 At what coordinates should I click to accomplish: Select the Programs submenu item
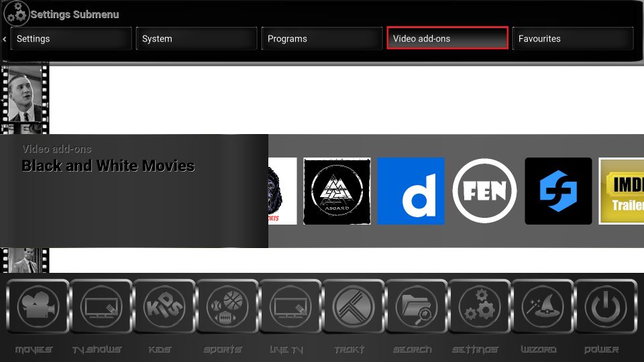pos(322,39)
